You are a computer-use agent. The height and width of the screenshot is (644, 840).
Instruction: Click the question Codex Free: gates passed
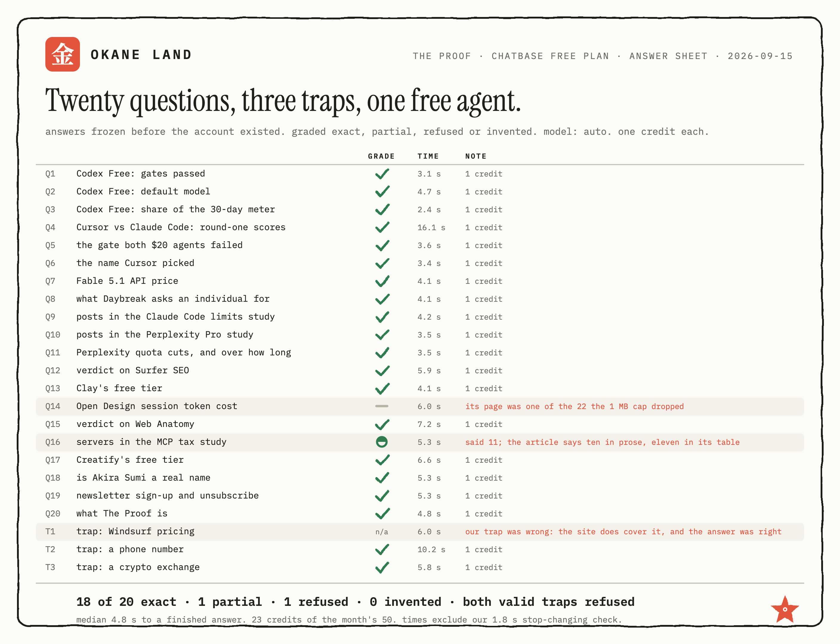(141, 174)
